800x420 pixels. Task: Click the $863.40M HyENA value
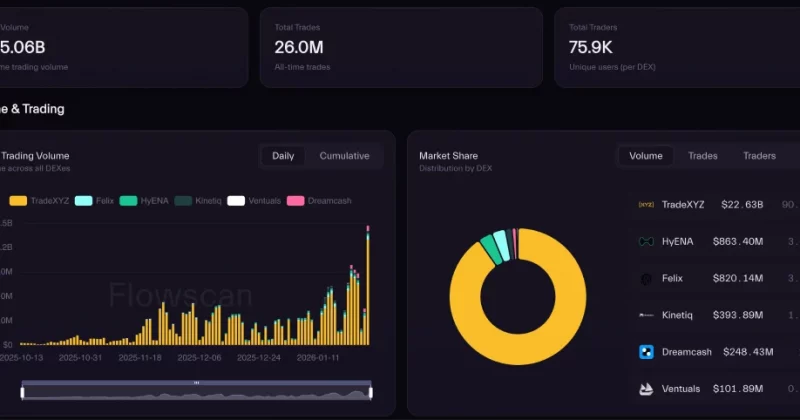click(x=738, y=241)
